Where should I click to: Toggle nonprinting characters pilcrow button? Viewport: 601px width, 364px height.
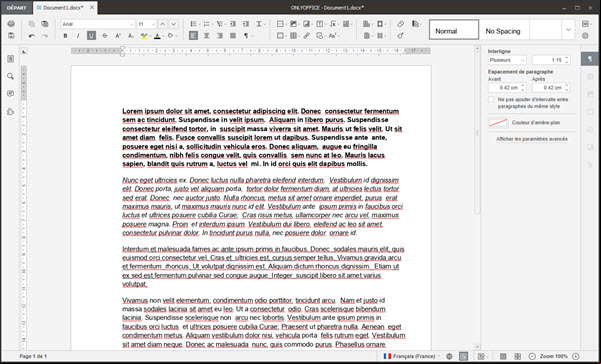pyautogui.click(x=246, y=36)
